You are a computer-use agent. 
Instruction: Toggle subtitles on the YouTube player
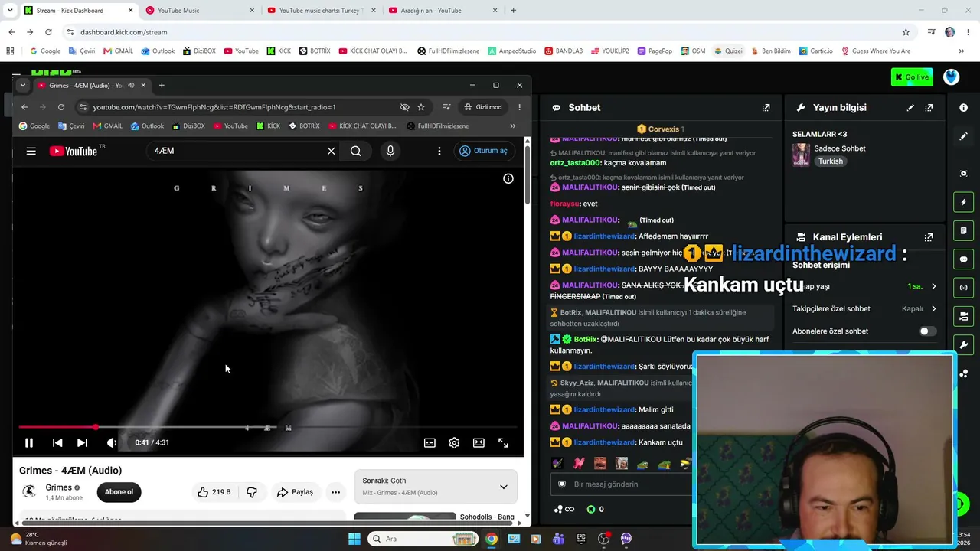(x=430, y=442)
